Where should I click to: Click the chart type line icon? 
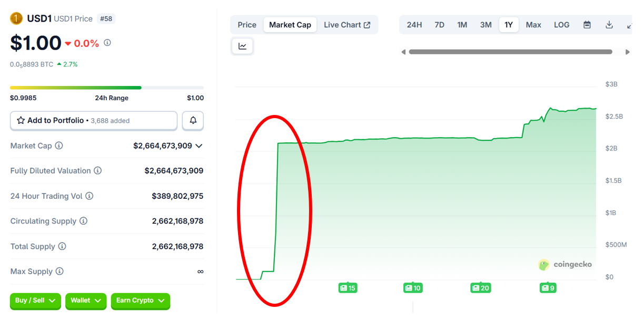pyautogui.click(x=242, y=46)
